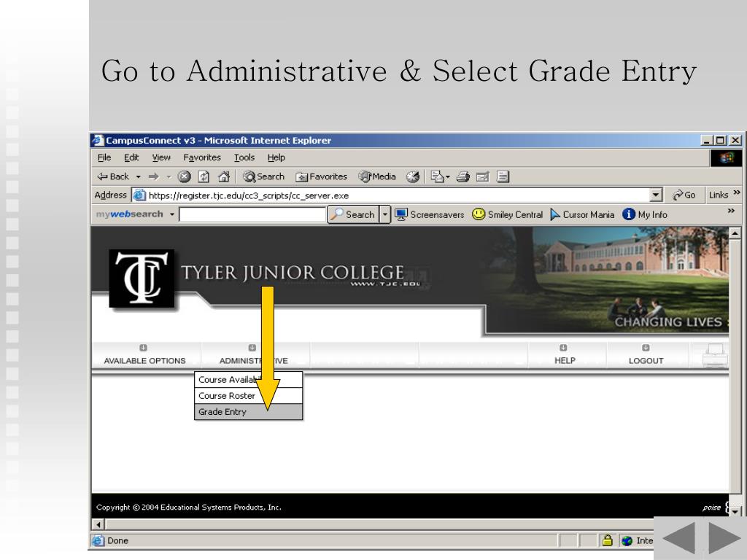Screen dimensions: 747x560
Task: Open Cursor Mania
Action: (582, 215)
